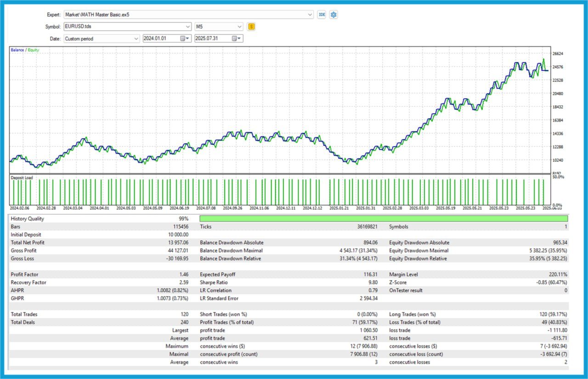Open the Expert settings gear icon
588x379 pixels.
(x=333, y=14)
